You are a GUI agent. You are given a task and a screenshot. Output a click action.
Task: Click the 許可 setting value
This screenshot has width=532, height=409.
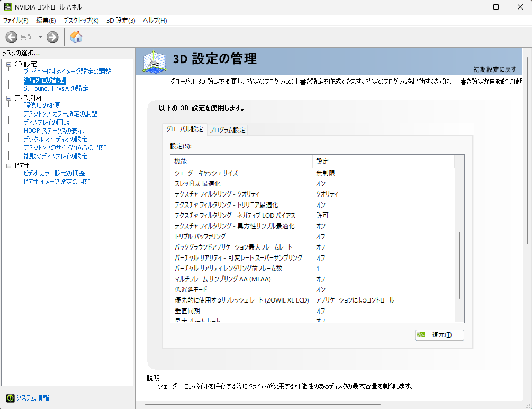point(322,216)
